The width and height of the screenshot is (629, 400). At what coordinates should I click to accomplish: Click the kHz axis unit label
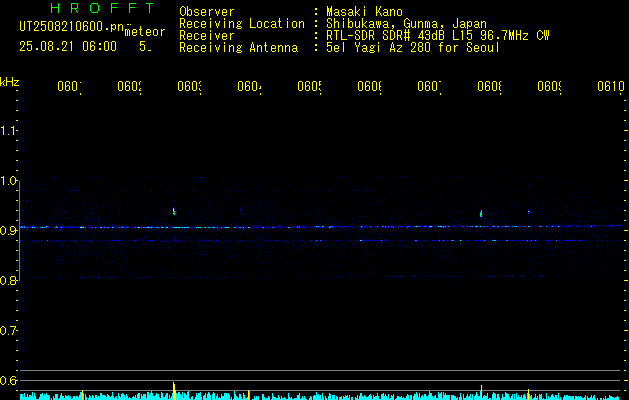point(10,82)
